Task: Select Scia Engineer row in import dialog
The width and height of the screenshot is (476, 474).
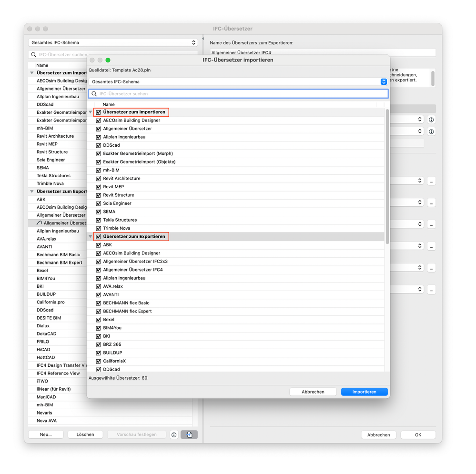Action: pos(235,203)
